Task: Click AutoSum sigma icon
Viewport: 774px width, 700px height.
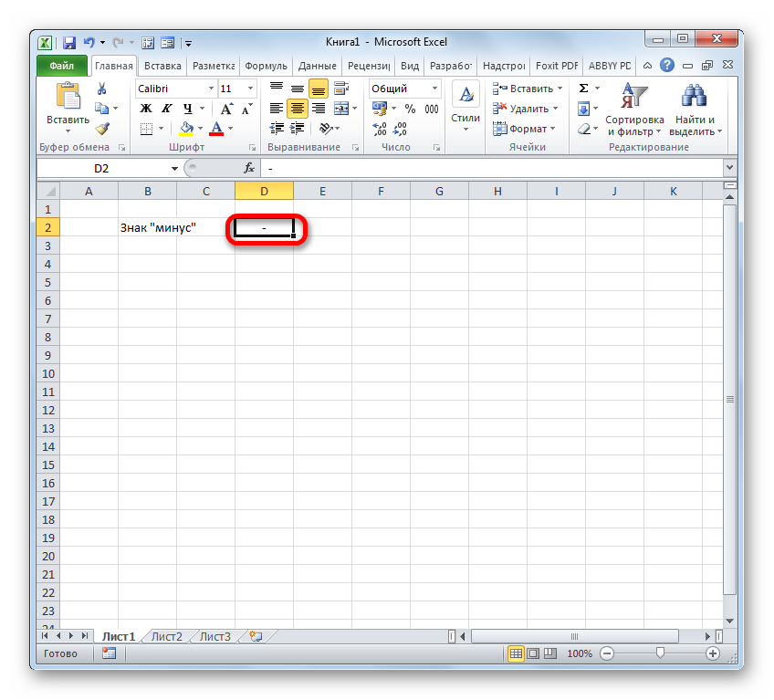Action: coord(583,89)
